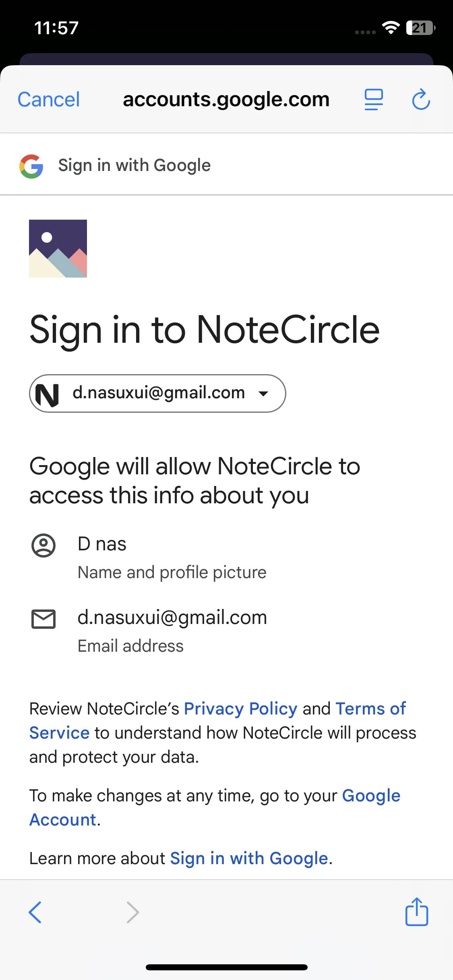This screenshot has height=980, width=453.
Task: Tap the account chooser down arrow
Action: [x=264, y=394]
